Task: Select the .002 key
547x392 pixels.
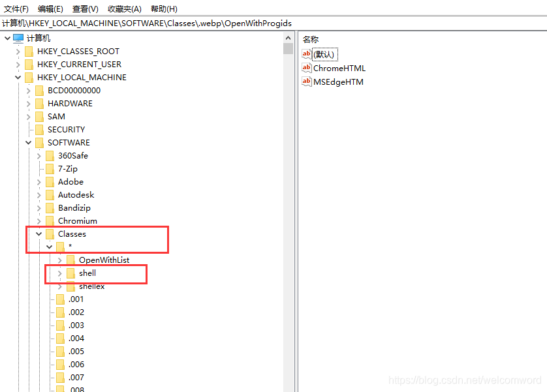Action: [76, 312]
